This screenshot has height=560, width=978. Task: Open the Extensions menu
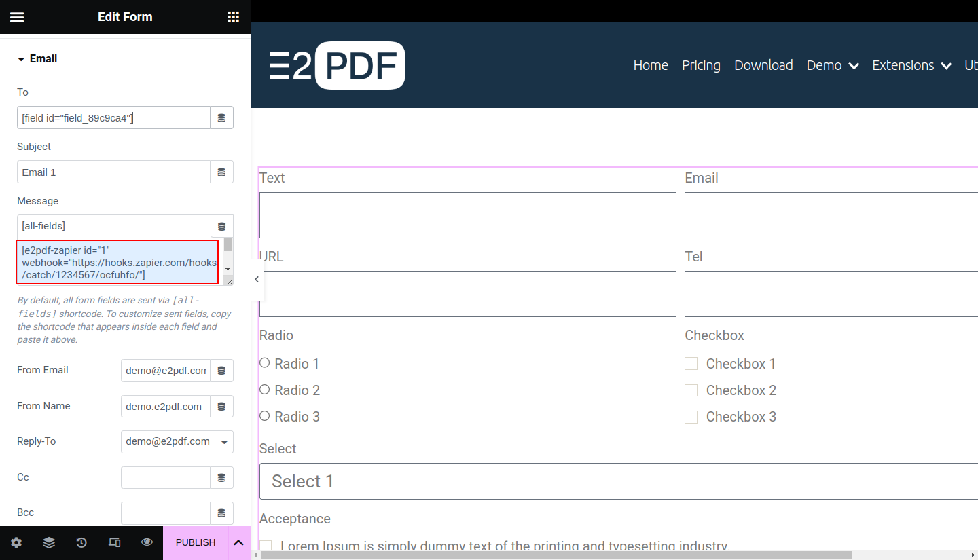coord(911,65)
